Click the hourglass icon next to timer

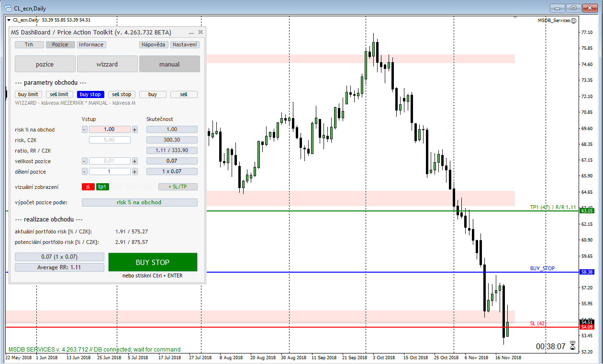tap(573, 346)
